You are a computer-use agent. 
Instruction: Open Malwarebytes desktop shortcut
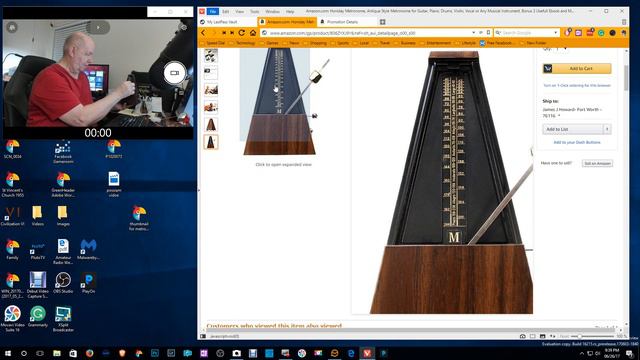pos(88,249)
